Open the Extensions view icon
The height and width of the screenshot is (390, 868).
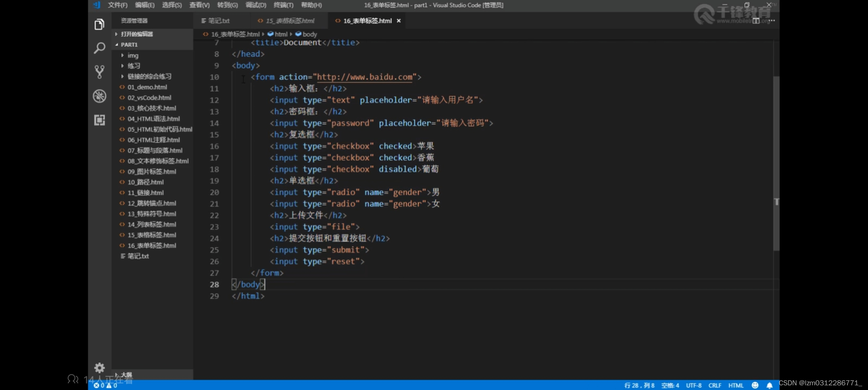point(99,120)
